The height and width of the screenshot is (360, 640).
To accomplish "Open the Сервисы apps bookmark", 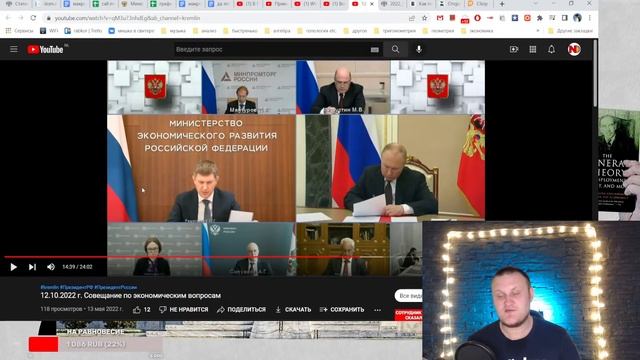I will coord(19,31).
